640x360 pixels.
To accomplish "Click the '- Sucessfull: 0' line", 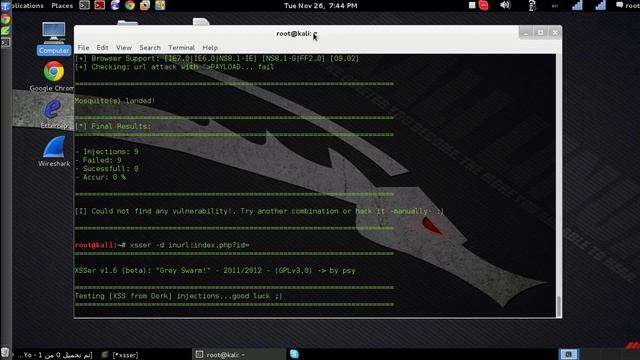I will click(x=107, y=169).
